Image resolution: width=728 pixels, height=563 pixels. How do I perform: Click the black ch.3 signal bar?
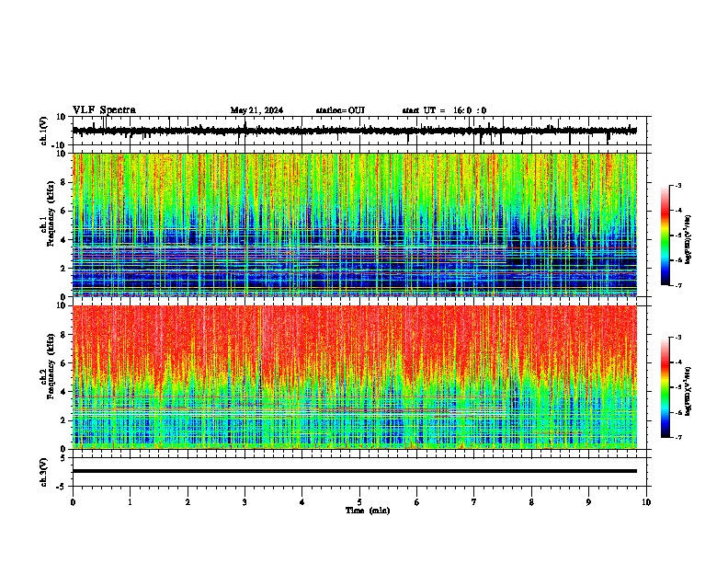(x=355, y=471)
